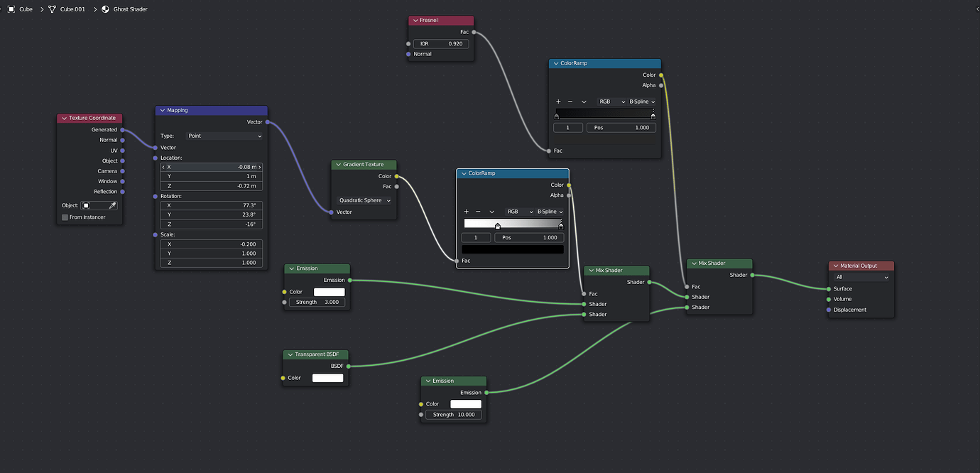Click the Ghost Shader breadcrumb label

131,9
